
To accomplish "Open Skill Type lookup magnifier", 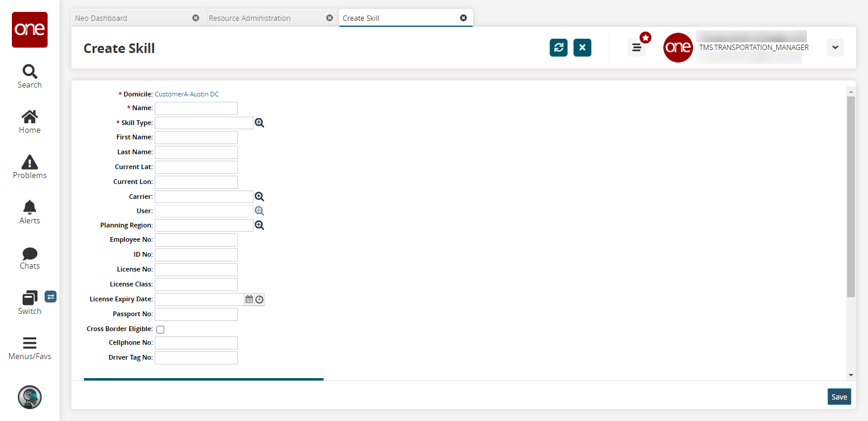I will 259,123.
